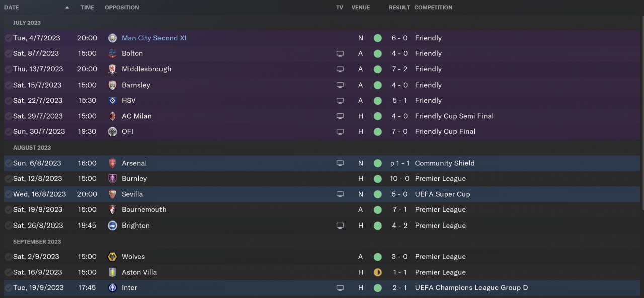Click the TV icon for Bolton match

pyautogui.click(x=340, y=54)
